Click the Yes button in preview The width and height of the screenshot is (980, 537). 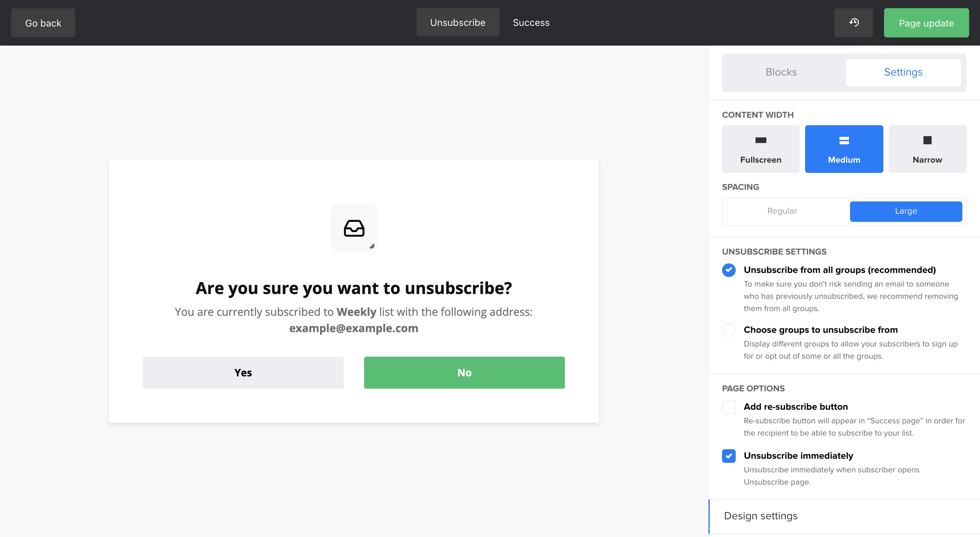point(243,373)
